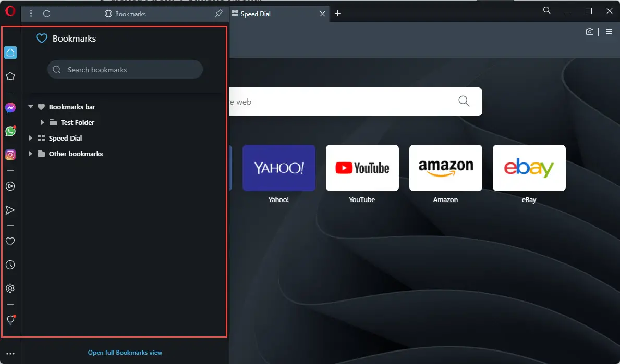Click the Bookmarks panel address label
This screenshot has width=620, height=364.
125,14
